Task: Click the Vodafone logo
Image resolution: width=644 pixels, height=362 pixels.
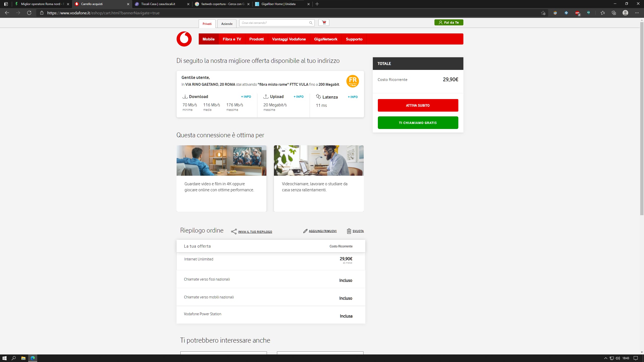Action: 184,39
